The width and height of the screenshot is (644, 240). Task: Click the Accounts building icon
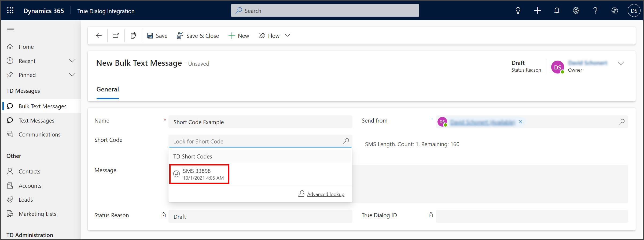(x=10, y=185)
